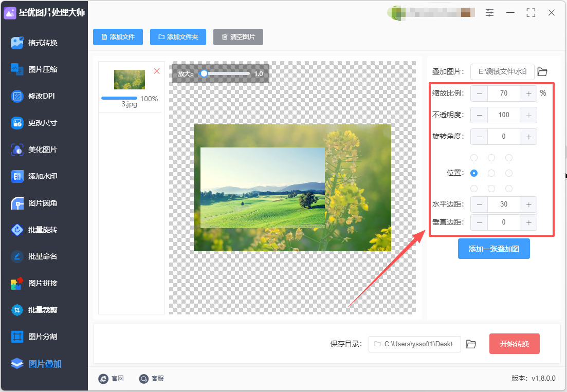Image resolution: width=567 pixels, height=392 pixels.
Task: Decrease the 水平边距 horizontal margin
Action: tap(479, 204)
